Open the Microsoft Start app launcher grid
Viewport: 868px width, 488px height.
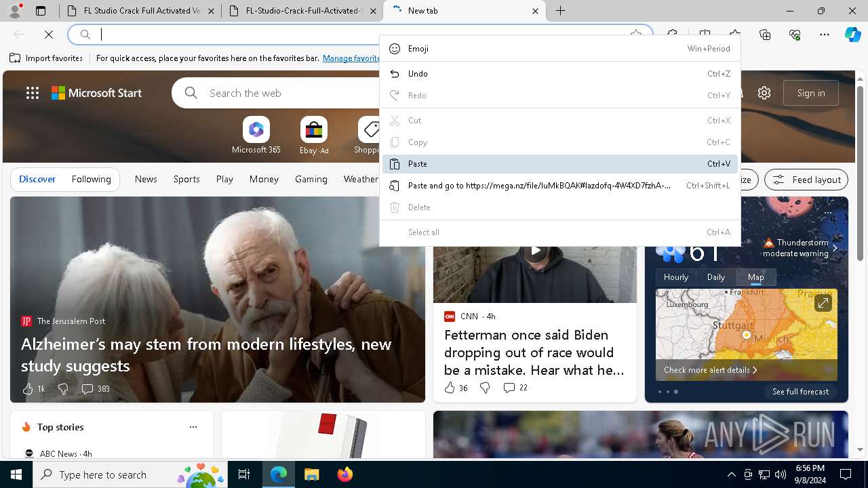pos(33,93)
